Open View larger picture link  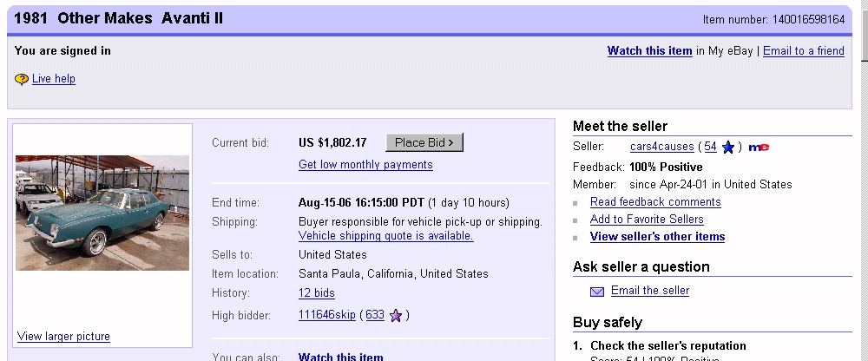[63, 337]
